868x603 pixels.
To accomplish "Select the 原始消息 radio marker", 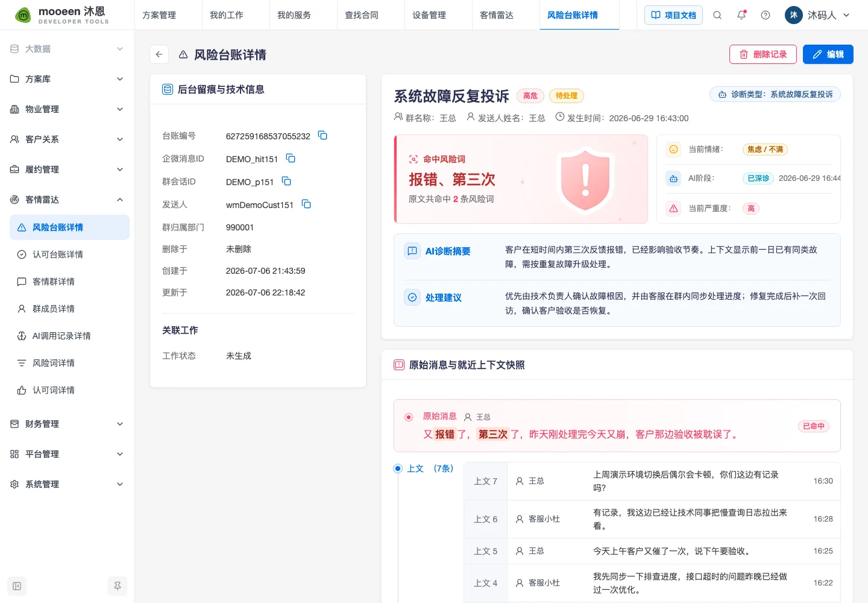I will (409, 417).
